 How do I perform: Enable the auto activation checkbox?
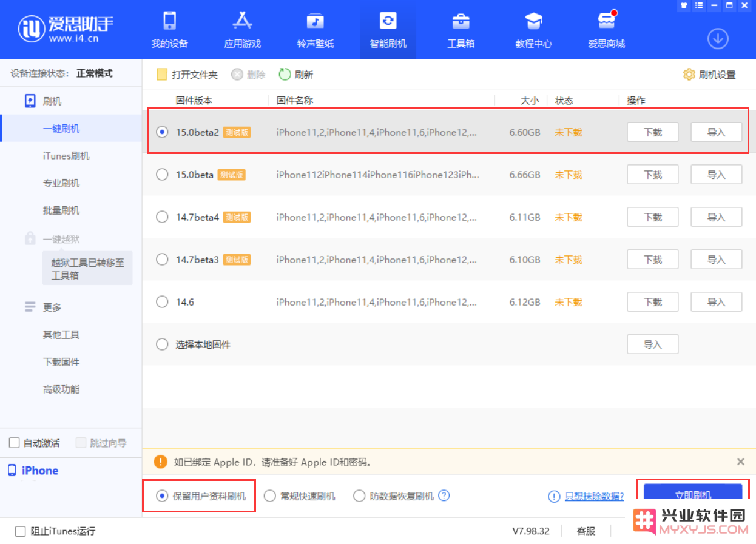[x=14, y=443]
